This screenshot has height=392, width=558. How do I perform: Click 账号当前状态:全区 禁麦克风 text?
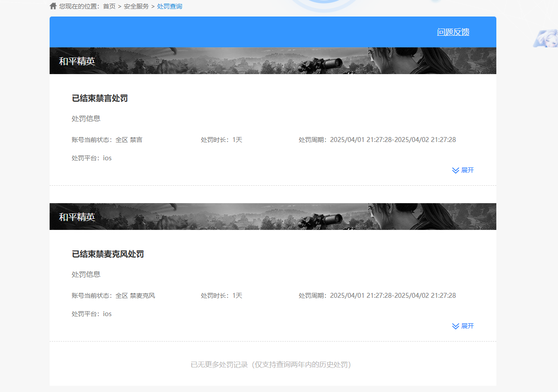(113, 296)
